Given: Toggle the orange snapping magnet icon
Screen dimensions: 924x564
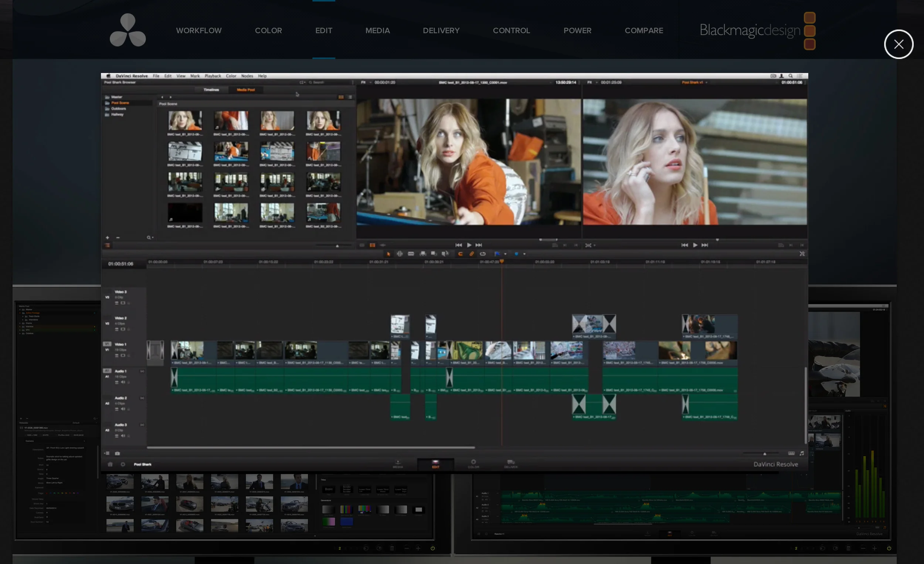Looking at the screenshot, I should point(460,254).
